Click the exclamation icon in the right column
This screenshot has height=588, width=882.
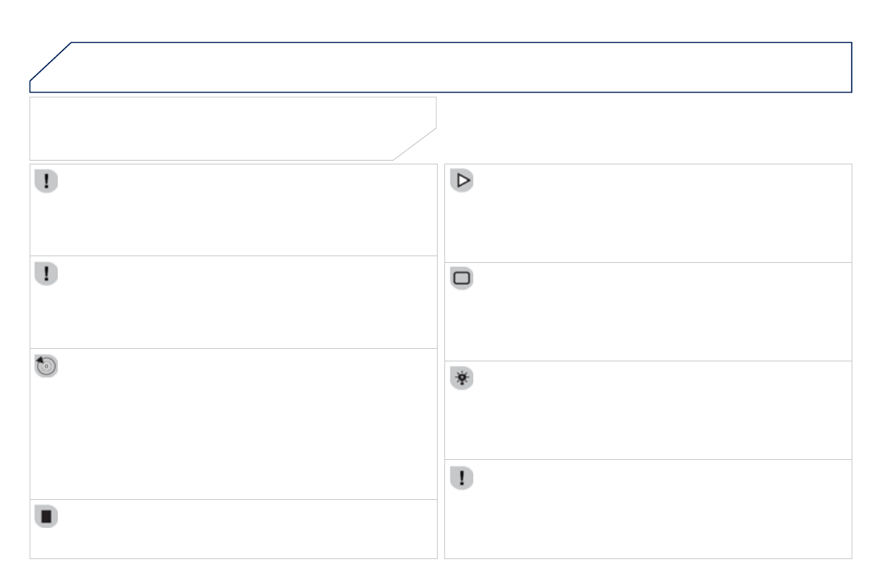[x=462, y=478]
